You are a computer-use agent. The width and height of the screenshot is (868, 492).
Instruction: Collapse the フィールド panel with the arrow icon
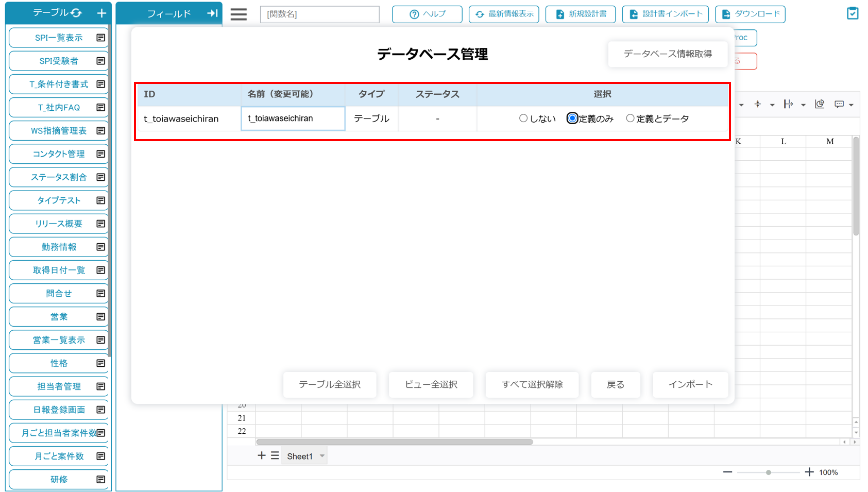click(212, 13)
